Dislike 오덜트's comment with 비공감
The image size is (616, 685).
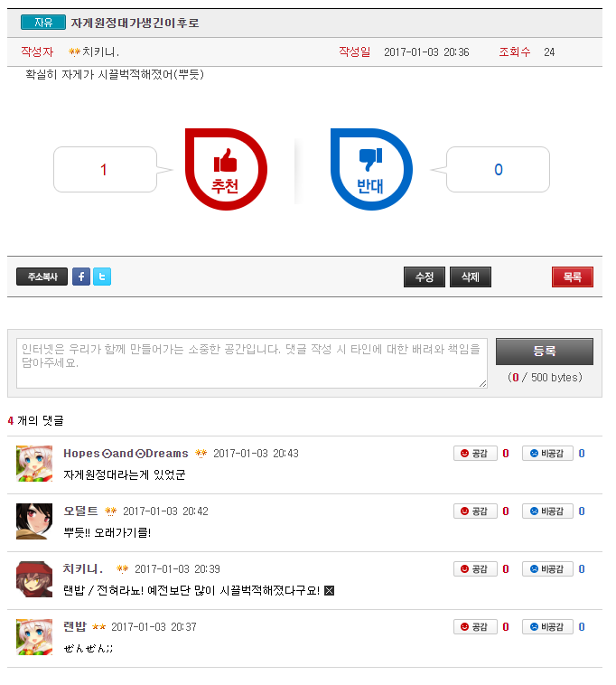547,511
